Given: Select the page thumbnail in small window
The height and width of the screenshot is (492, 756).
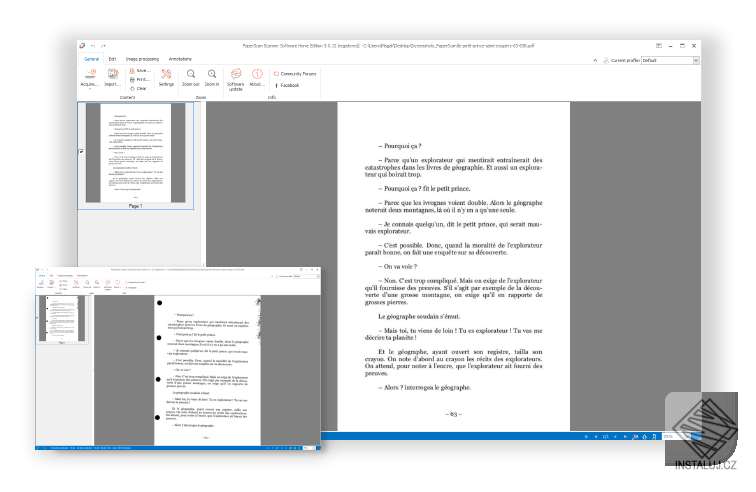Looking at the screenshot, I should 62,319.
